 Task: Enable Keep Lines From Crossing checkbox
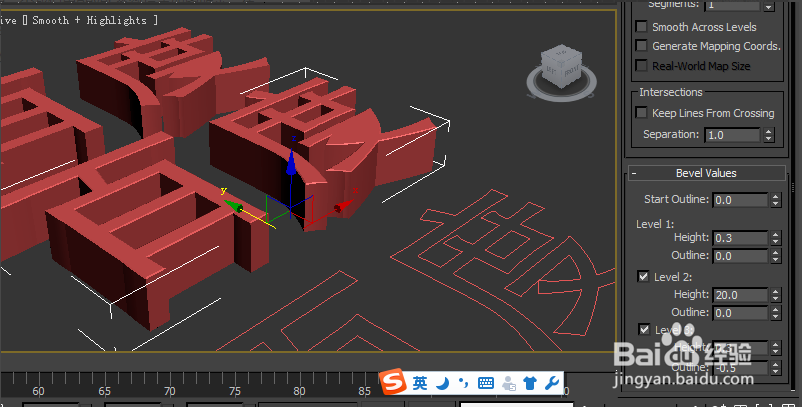coord(641,112)
